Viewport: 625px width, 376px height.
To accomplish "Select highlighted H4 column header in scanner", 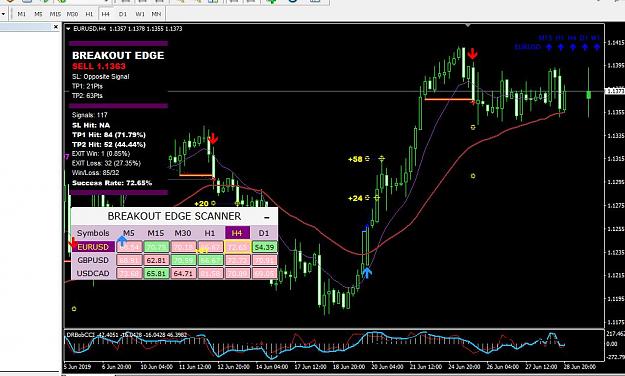I will click(x=237, y=233).
